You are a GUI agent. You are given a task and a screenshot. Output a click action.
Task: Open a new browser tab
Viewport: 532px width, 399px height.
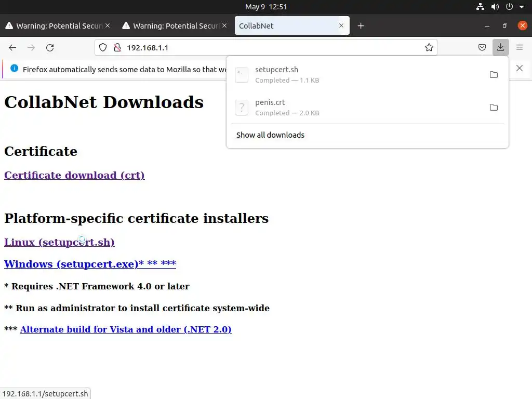[x=361, y=26]
